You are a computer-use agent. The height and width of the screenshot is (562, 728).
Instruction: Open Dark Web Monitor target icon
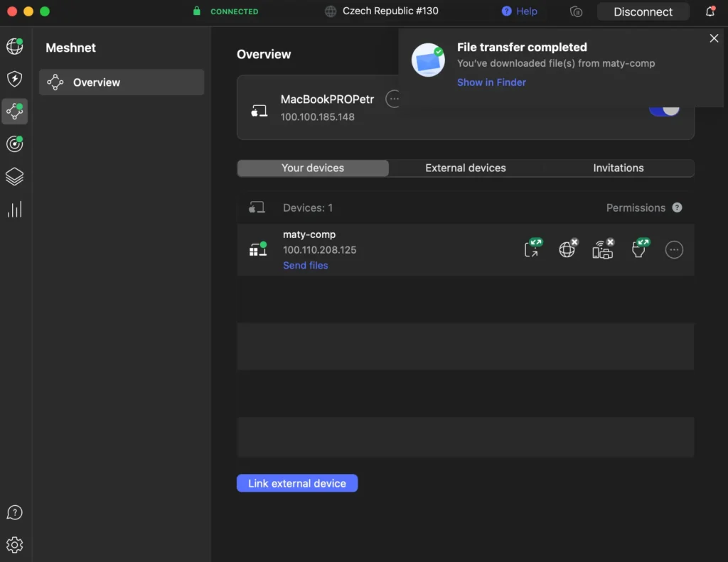coord(14,144)
